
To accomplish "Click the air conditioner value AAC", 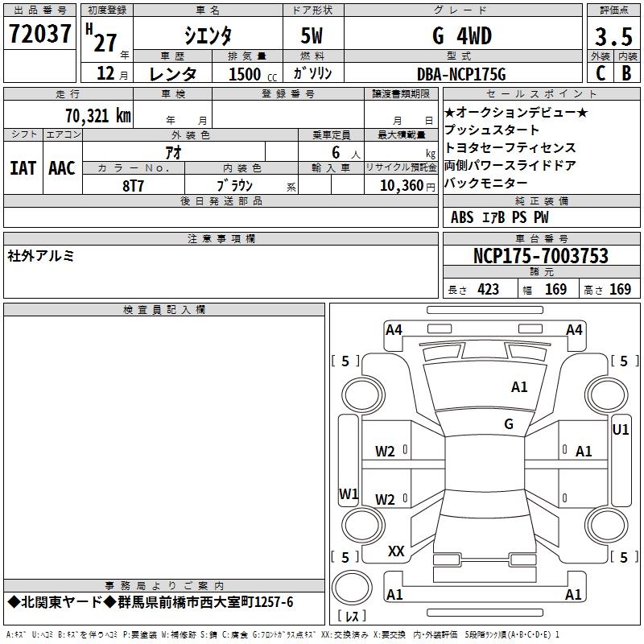I will pos(62,168).
